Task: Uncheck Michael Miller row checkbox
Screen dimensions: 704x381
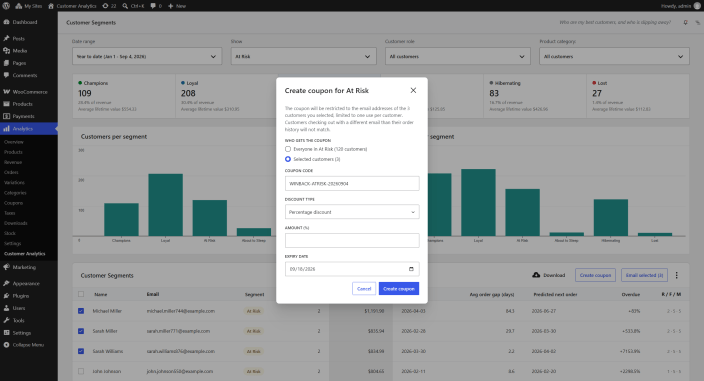Action: [81, 311]
